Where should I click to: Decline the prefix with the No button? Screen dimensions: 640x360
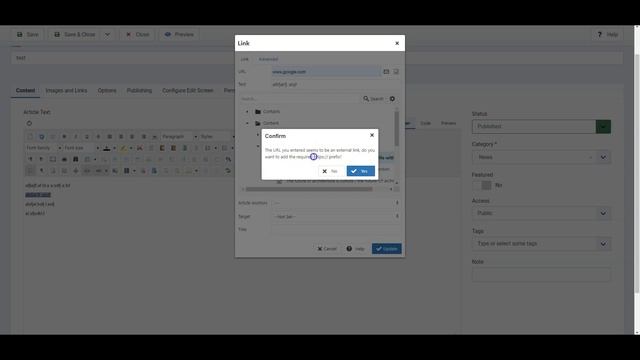point(330,171)
